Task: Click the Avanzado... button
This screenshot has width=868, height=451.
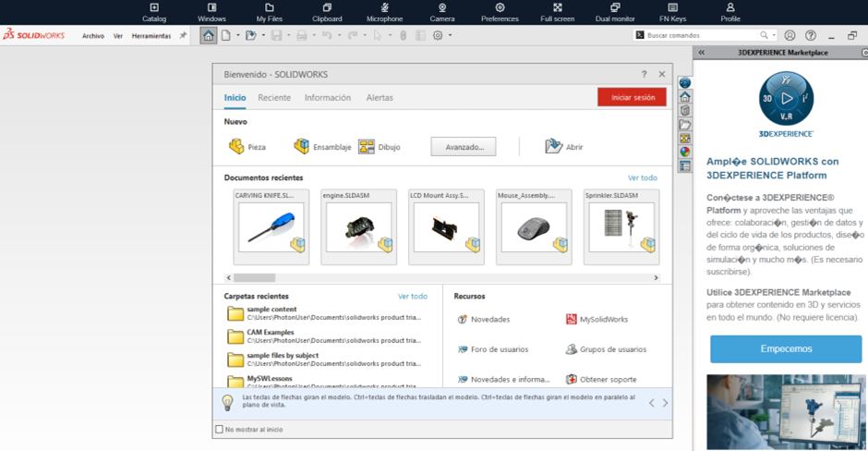Action: pyautogui.click(x=464, y=147)
